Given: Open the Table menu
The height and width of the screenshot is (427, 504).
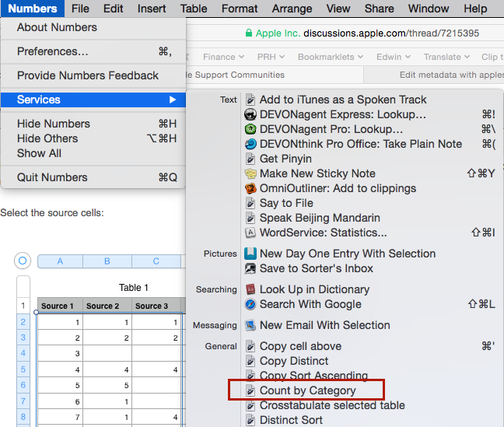Looking at the screenshot, I should point(194,9).
